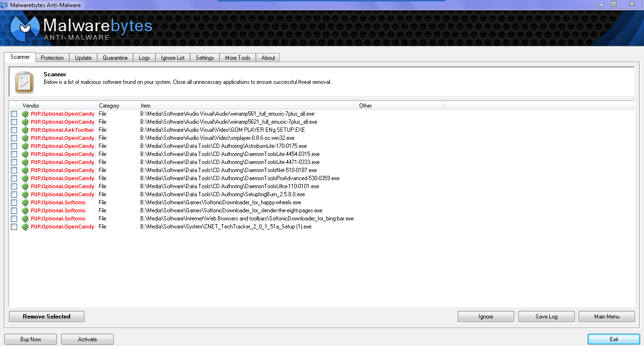Tick the checkbox for DaemonToolsProAdvanced-530-0359.exe
The height and width of the screenshot is (346, 644).
point(14,178)
